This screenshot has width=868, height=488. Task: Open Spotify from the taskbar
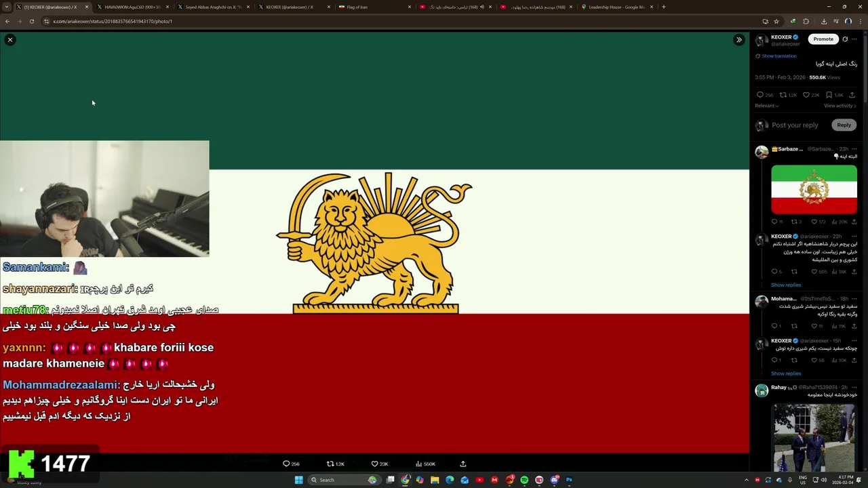pyautogui.click(x=524, y=480)
